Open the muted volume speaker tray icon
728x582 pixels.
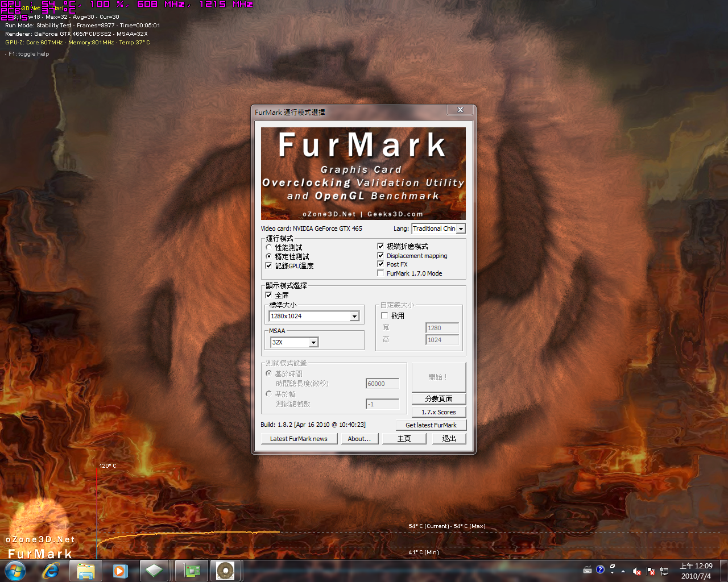pos(637,571)
